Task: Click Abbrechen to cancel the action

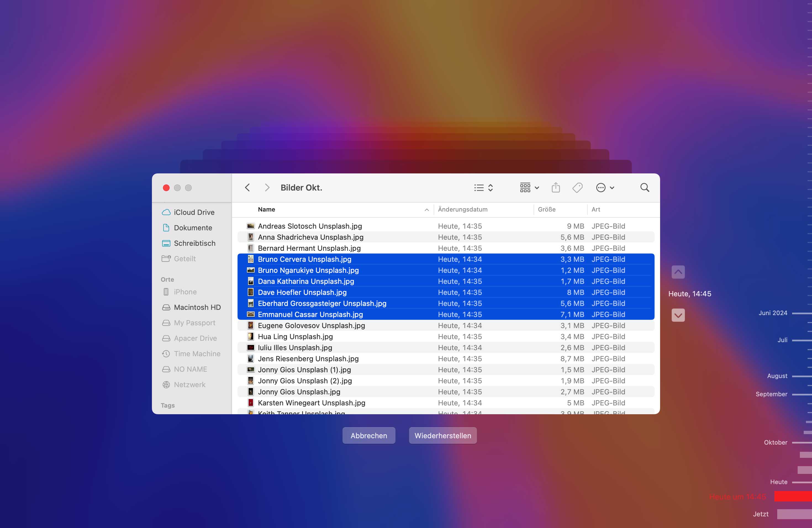Action: 368,435
